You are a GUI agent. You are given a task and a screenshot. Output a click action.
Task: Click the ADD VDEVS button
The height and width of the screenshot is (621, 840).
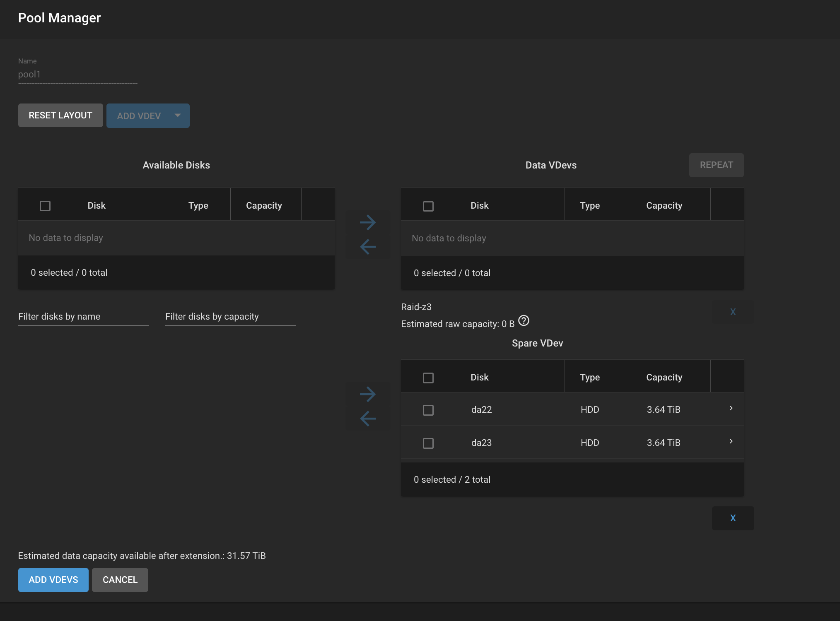(53, 580)
